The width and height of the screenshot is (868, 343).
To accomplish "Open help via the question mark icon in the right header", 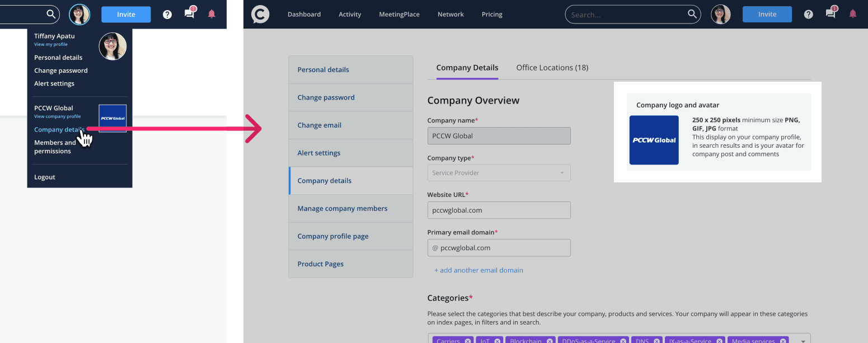I will pyautogui.click(x=808, y=15).
